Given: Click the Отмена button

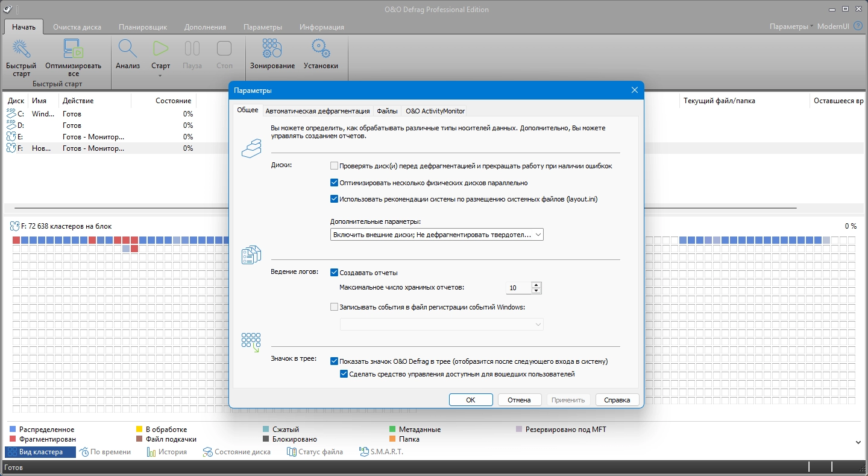Looking at the screenshot, I should tap(519, 399).
